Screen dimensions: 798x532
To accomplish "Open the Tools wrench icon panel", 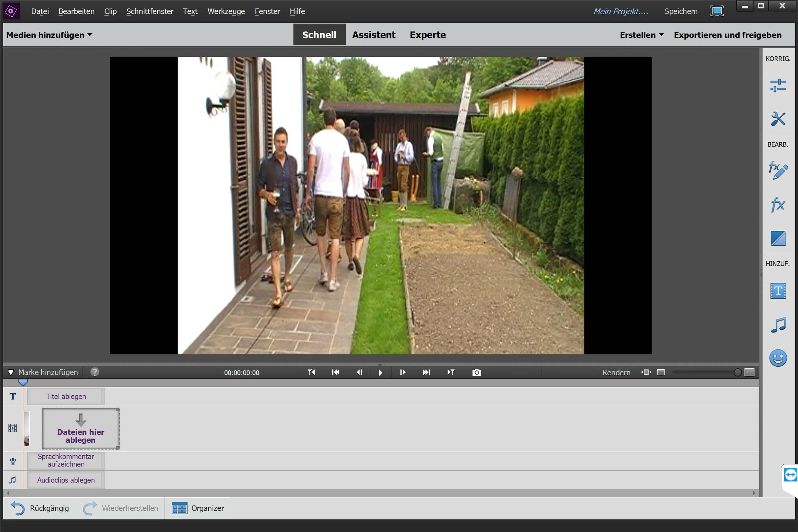I will pos(778,119).
